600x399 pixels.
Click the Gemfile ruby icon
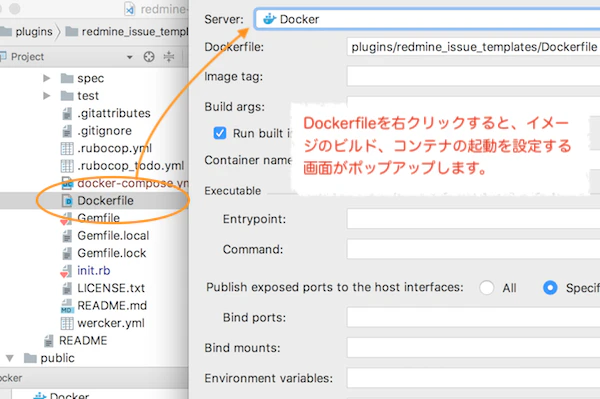[x=67, y=218]
